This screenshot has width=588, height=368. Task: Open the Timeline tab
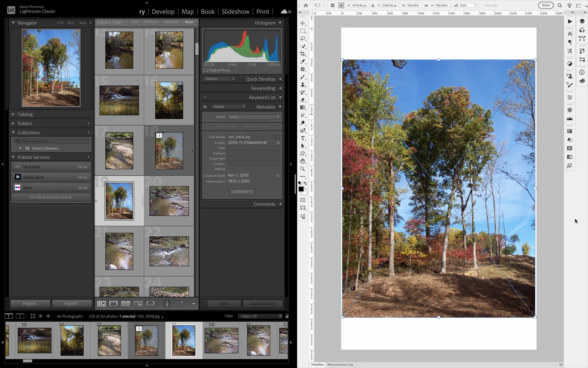click(x=317, y=365)
